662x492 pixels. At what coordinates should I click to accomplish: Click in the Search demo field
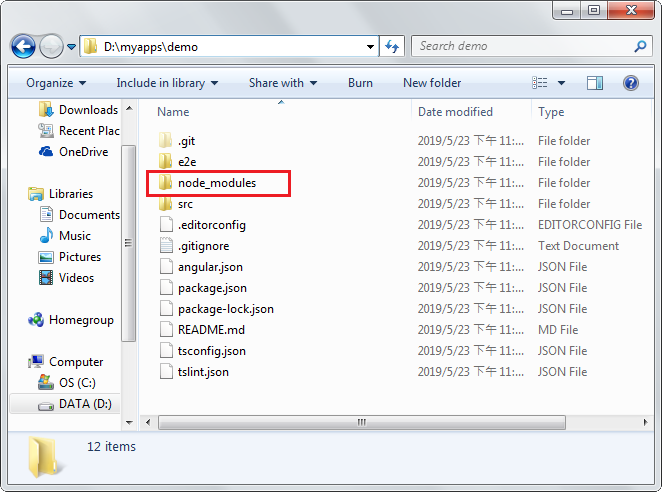pyautogui.click(x=520, y=46)
